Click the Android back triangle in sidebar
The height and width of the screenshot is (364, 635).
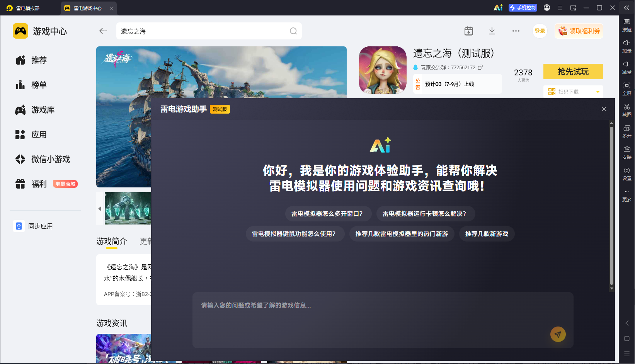(627, 323)
